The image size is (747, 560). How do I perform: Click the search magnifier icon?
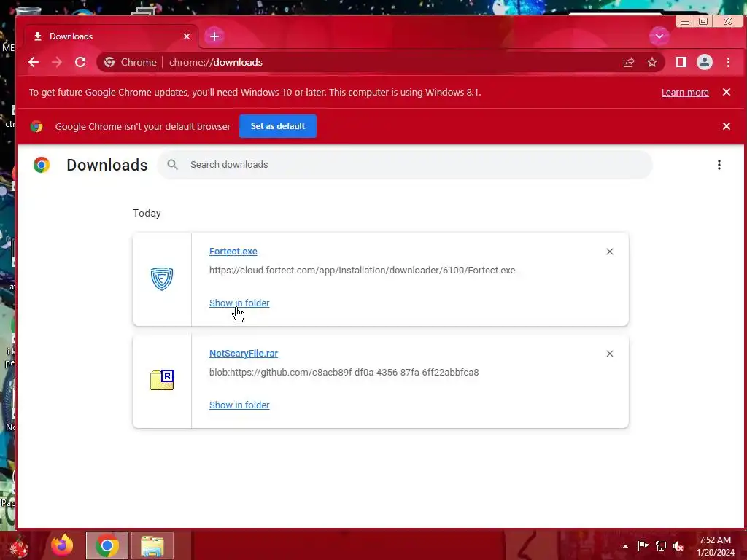(x=172, y=165)
